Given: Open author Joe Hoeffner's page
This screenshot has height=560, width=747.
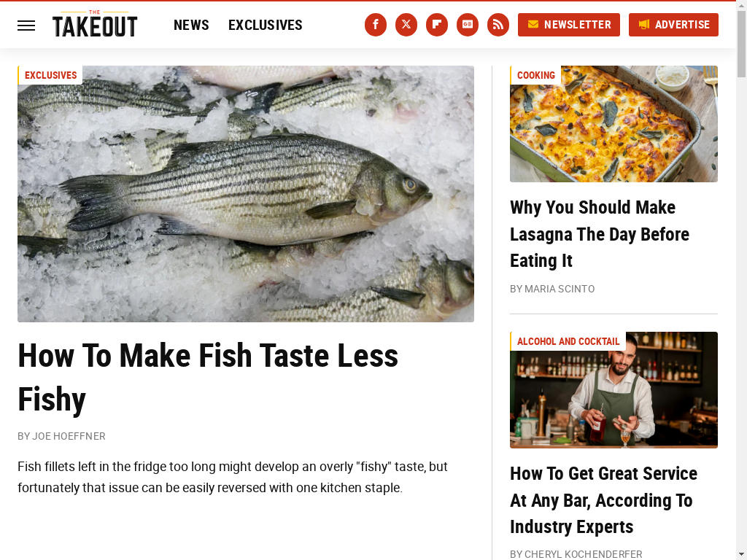Looking at the screenshot, I should coord(69,436).
